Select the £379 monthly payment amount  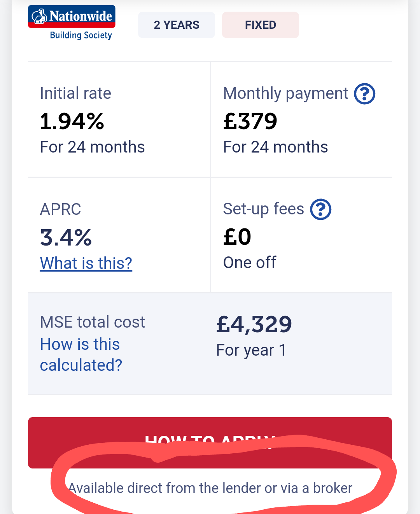[250, 121]
